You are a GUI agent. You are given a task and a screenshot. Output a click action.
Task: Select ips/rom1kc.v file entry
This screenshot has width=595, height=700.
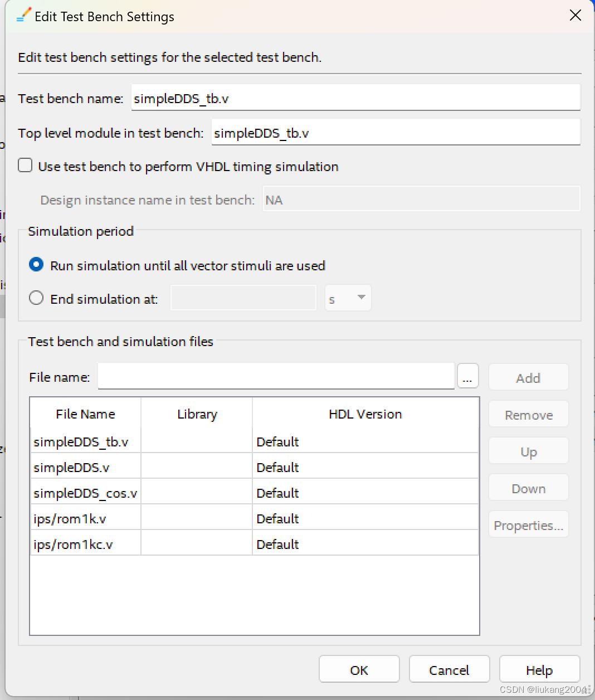click(x=255, y=545)
